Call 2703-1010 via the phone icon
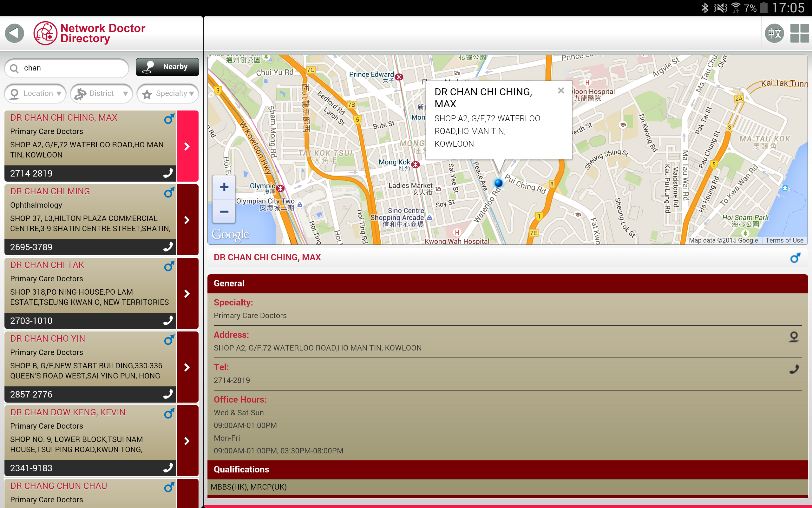Image resolution: width=812 pixels, height=508 pixels. [168, 320]
